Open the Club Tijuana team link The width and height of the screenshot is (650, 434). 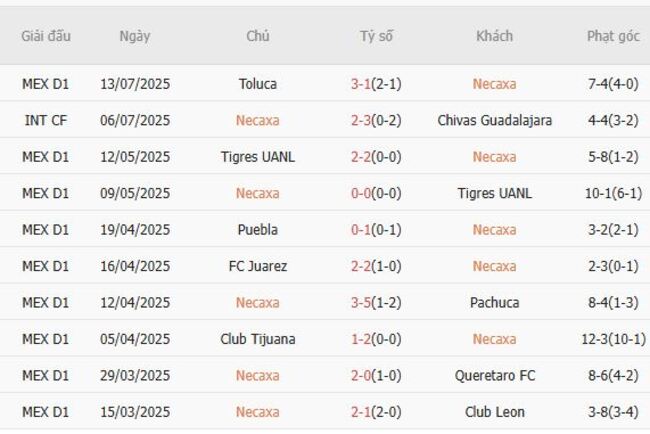(258, 339)
